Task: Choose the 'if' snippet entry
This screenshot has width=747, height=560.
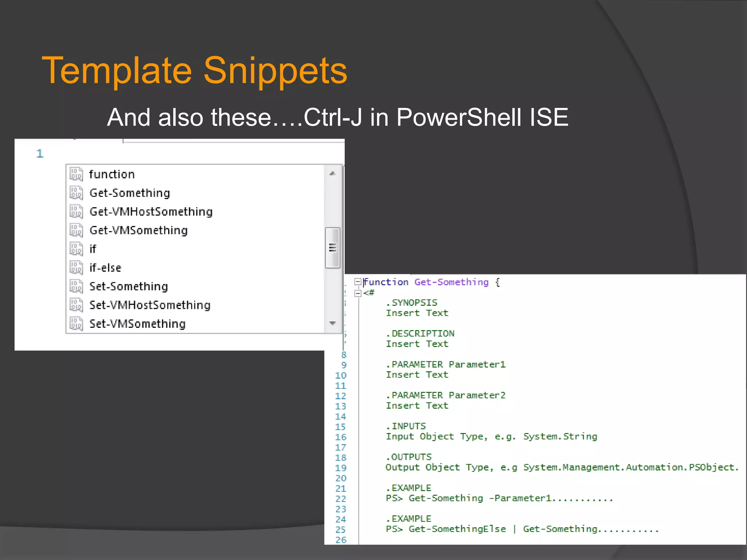Action: coord(195,249)
